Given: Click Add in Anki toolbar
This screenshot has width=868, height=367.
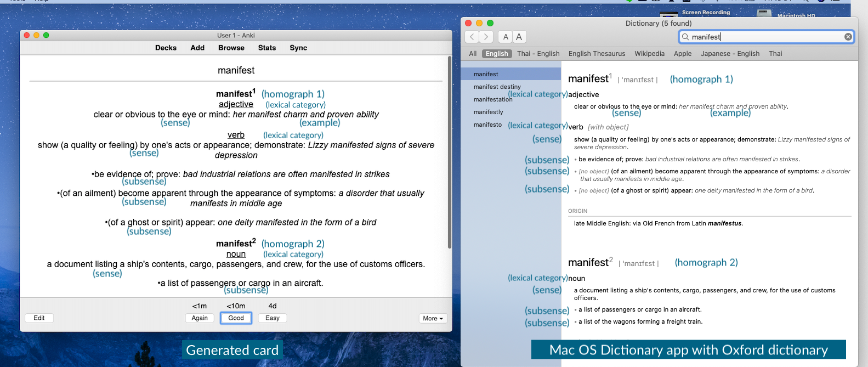Looking at the screenshot, I should (x=197, y=48).
